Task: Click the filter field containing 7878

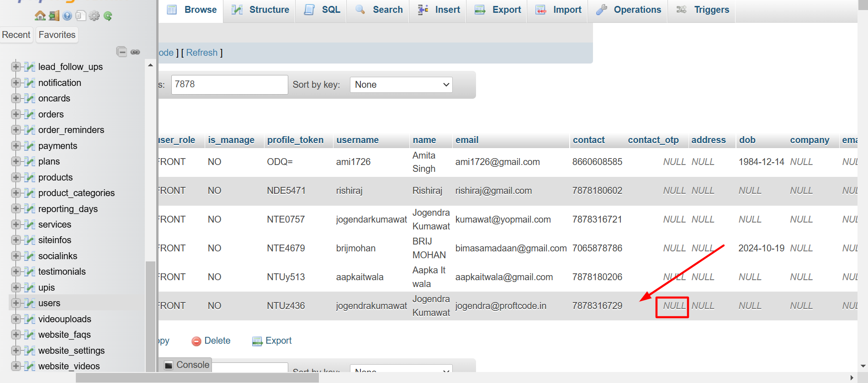Action: point(229,85)
